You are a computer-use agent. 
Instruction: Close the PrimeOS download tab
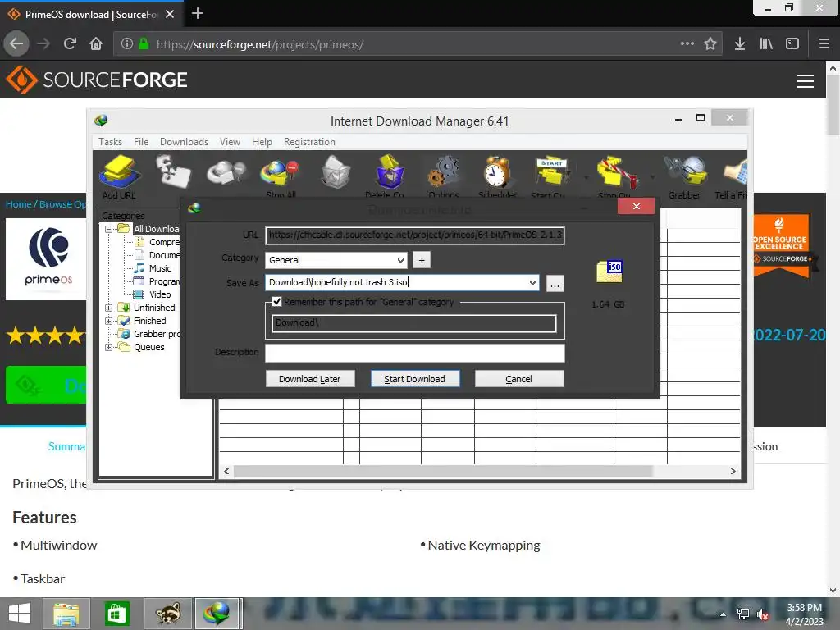pos(170,15)
